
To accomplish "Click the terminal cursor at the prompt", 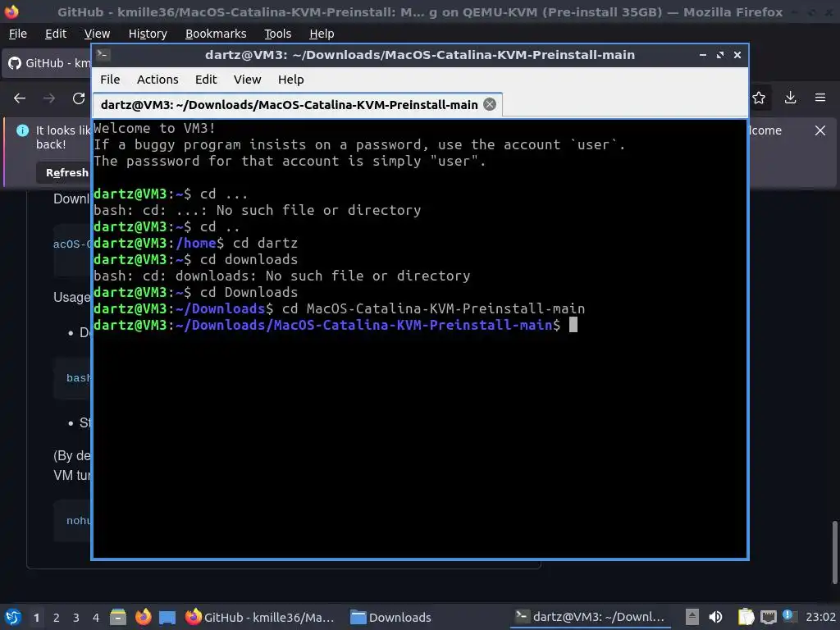I will coord(573,325).
